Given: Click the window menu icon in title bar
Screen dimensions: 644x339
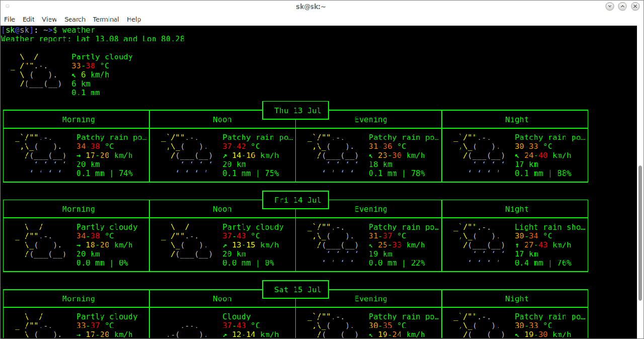Looking at the screenshot, I should (x=7, y=7).
